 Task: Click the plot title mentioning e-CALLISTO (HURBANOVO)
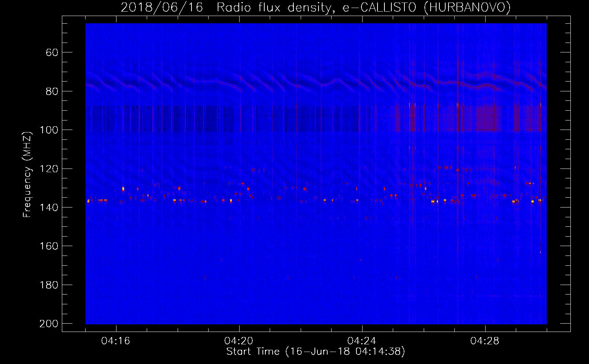(x=316, y=8)
